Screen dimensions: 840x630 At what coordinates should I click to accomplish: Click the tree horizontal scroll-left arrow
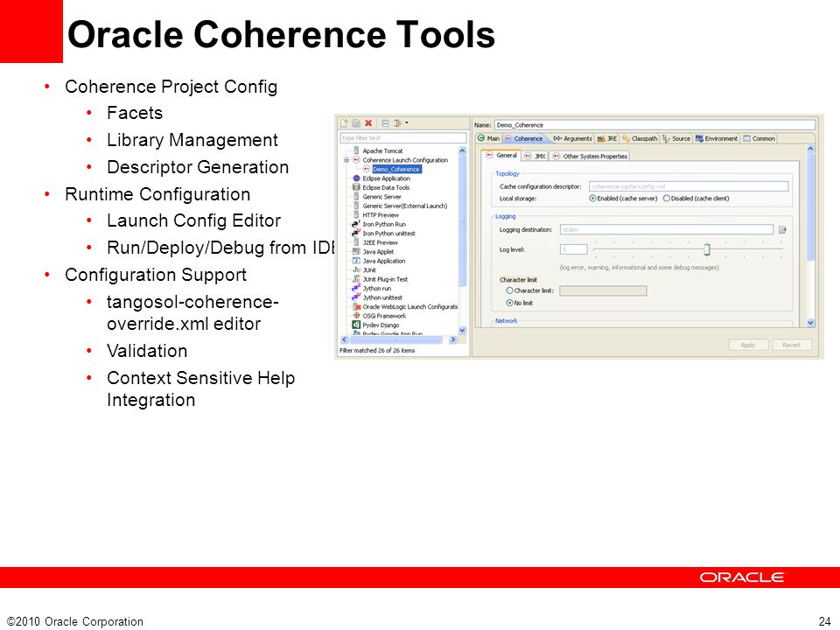coord(345,339)
